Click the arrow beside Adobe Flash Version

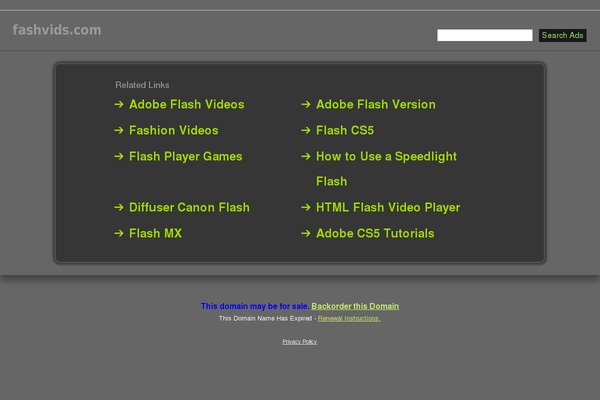pyautogui.click(x=306, y=104)
